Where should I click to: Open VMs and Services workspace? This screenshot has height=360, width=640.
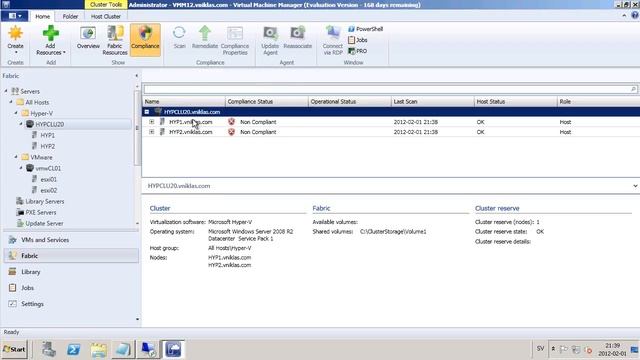coord(71,240)
